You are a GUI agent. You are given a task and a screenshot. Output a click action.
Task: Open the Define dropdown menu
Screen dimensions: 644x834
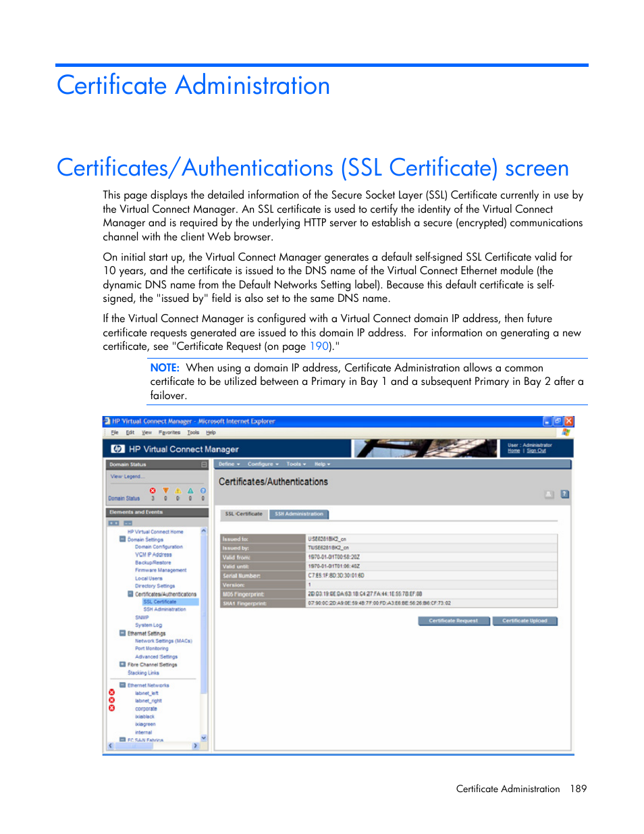pyautogui.click(x=229, y=464)
